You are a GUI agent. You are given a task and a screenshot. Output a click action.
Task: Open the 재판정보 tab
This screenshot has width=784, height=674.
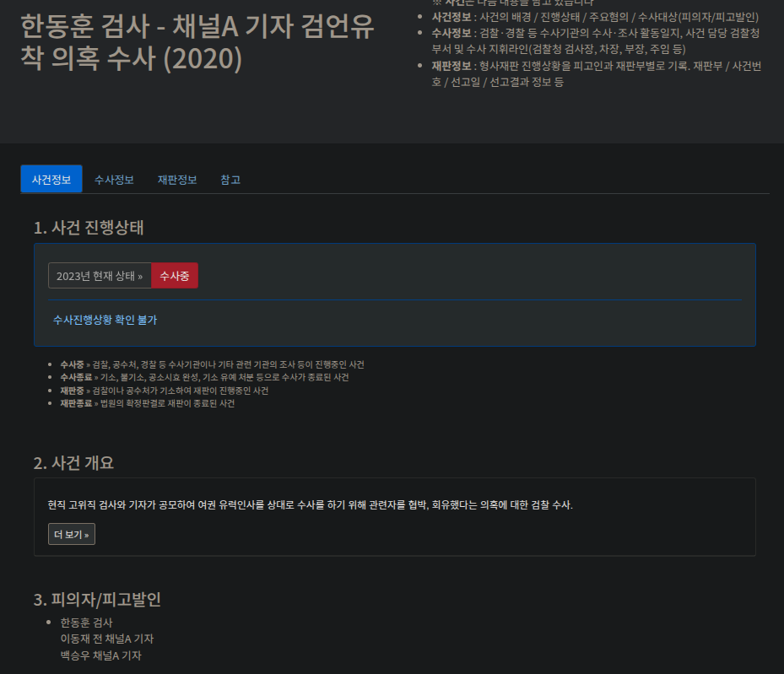(x=177, y=180)
